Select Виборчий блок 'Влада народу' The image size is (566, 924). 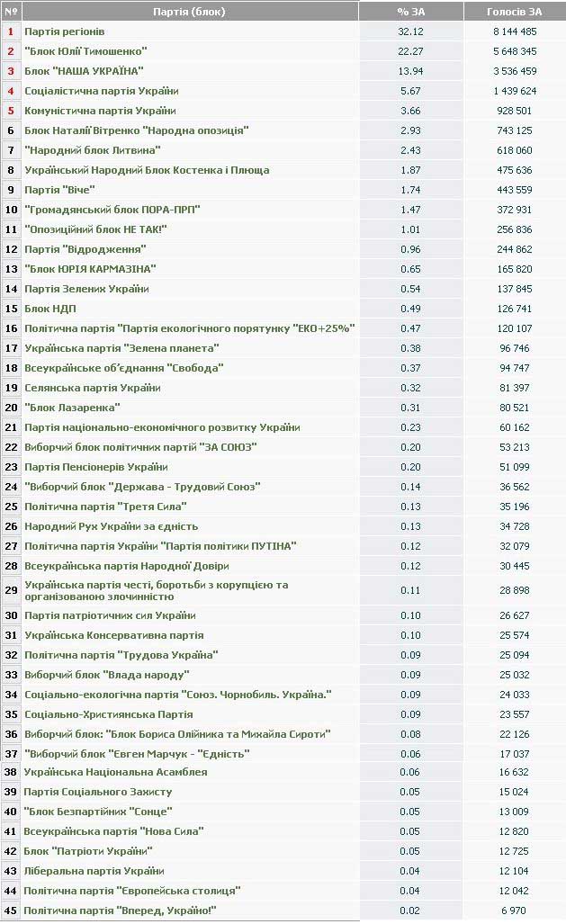click(107, 675)
